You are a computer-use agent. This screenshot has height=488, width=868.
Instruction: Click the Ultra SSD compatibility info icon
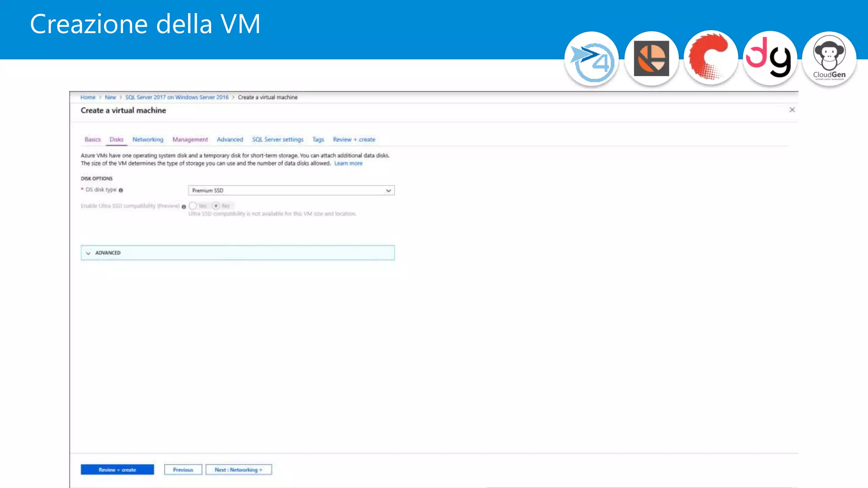tap(184, 207)
